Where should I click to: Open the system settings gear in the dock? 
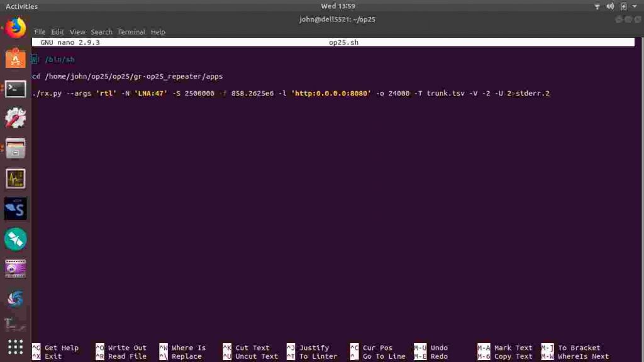tap(15, 117)
